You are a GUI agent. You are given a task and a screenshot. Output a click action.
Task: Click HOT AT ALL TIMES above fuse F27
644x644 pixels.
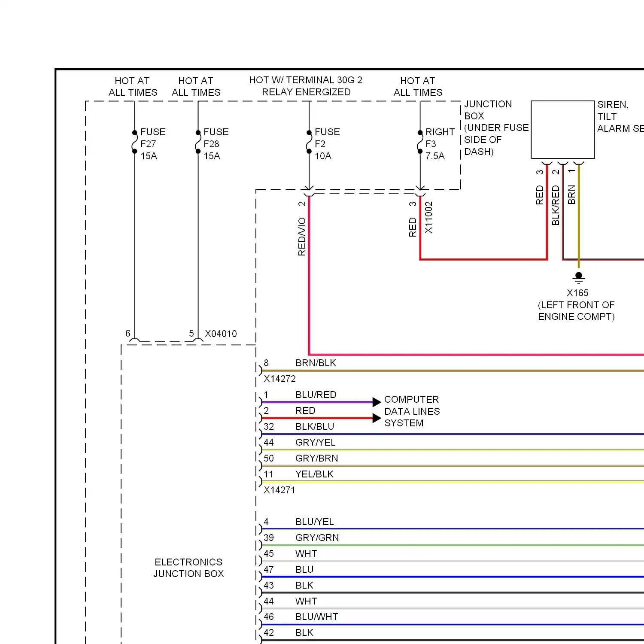coord(133,87)
